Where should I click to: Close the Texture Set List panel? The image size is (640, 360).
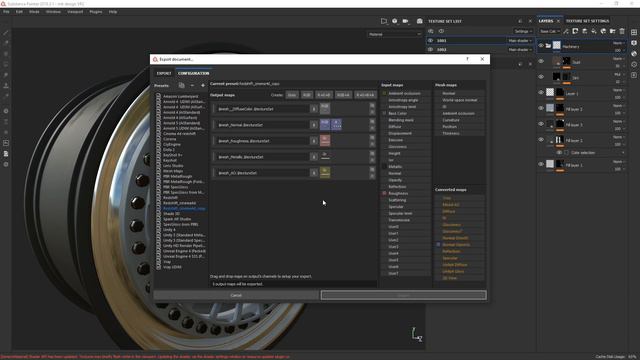click(530, 21)
